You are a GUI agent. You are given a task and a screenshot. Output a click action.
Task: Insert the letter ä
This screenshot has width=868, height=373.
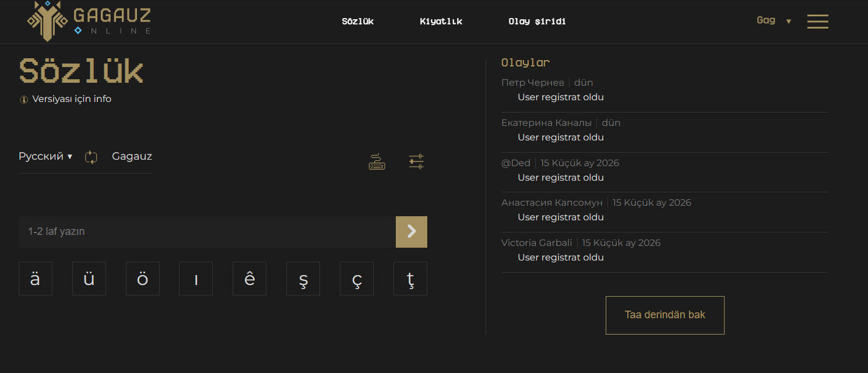coord(36,279)
